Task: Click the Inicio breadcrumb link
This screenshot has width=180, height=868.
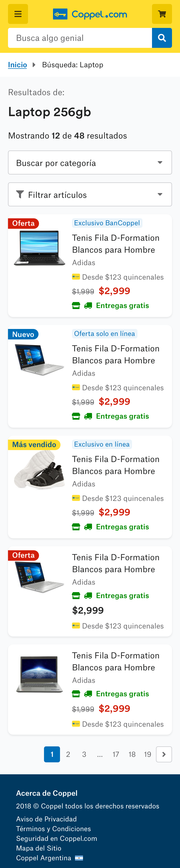Action: (17, 65)
